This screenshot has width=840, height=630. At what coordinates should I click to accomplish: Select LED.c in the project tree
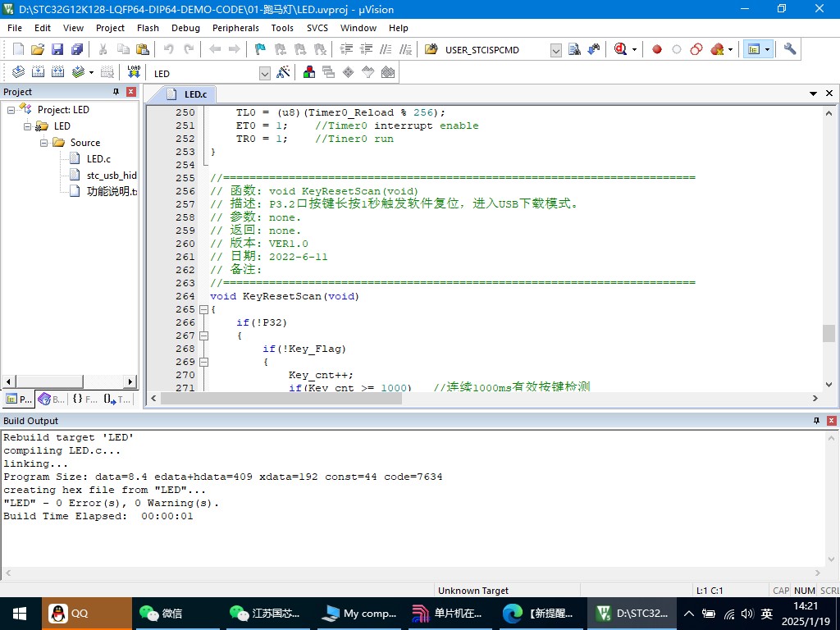coord(98,158)
